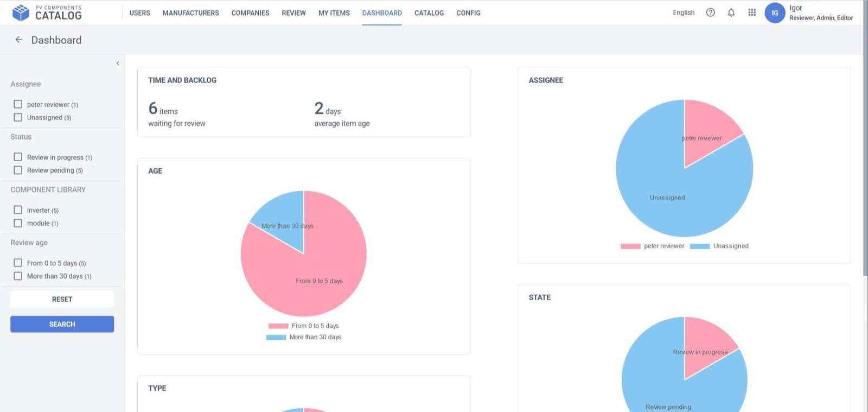Image resolution: width=868 pixels, height=412 pixels.
Task: Click the 'AGE' chart heading
Action: 155,171
